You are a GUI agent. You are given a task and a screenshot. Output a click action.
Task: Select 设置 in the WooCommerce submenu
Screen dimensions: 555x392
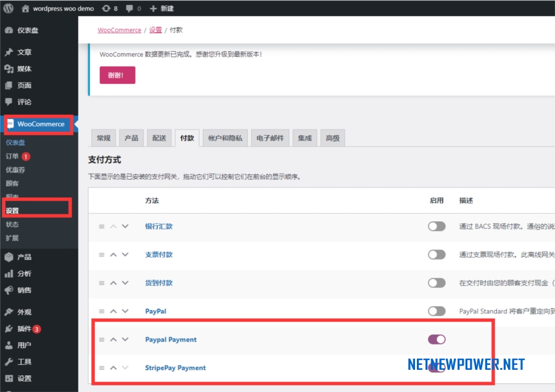click(12, 211)
